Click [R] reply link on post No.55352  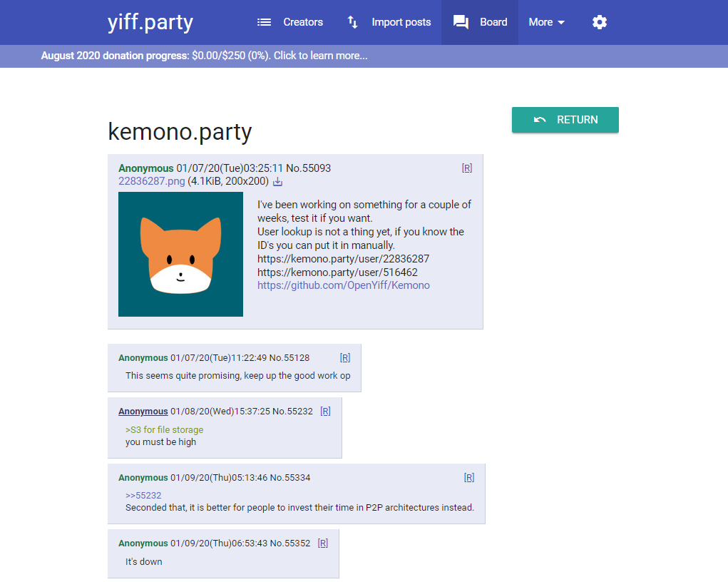click(323, 543)
